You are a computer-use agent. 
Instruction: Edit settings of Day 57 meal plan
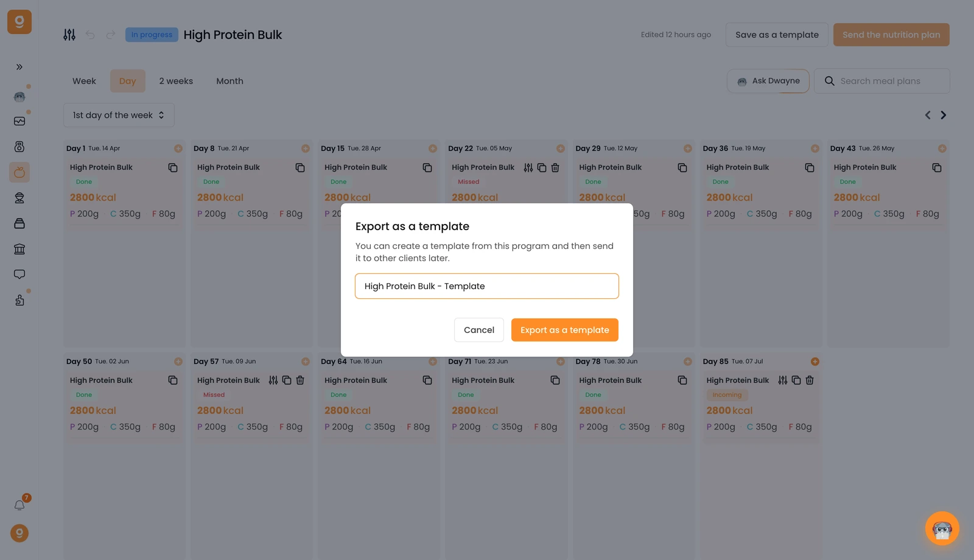click(273, 380)
